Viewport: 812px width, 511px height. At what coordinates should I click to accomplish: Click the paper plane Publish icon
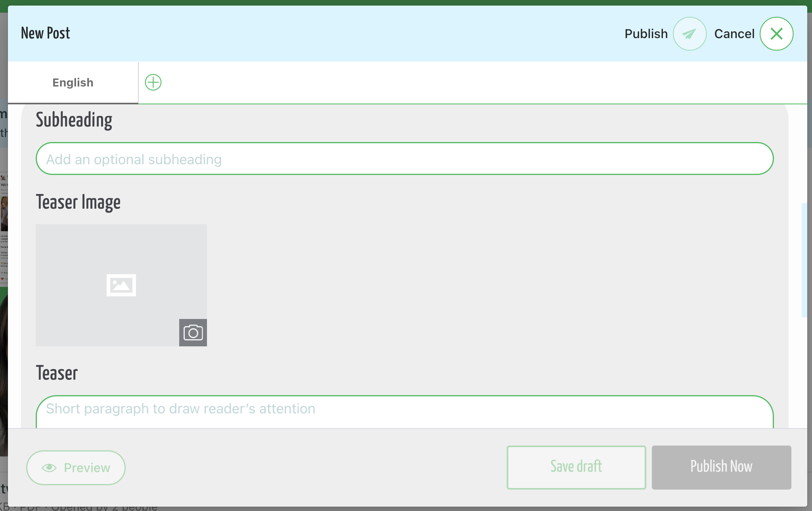pyautogui.click(x=689, y=34)
